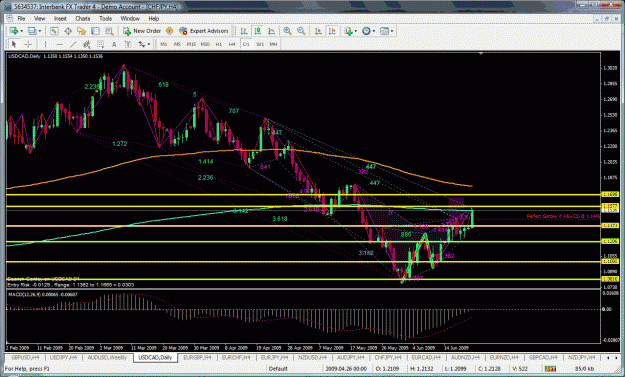The height and width of the screenshot is (377, 625).
Task: Switch chart to M30 timeframe
Action: pyautogui.click(x=205, y=44)
